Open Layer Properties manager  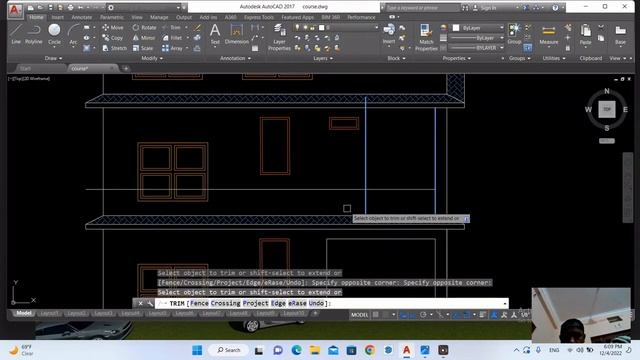point(279,37)
